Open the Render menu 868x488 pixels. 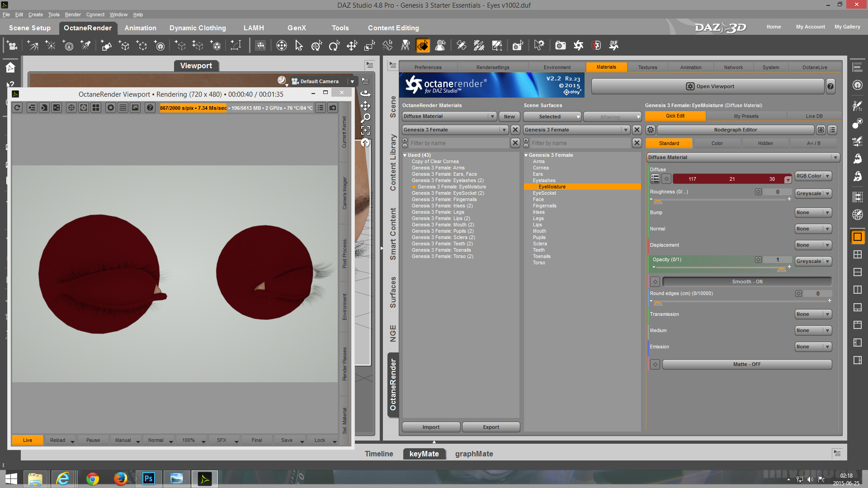click(72, 14)
